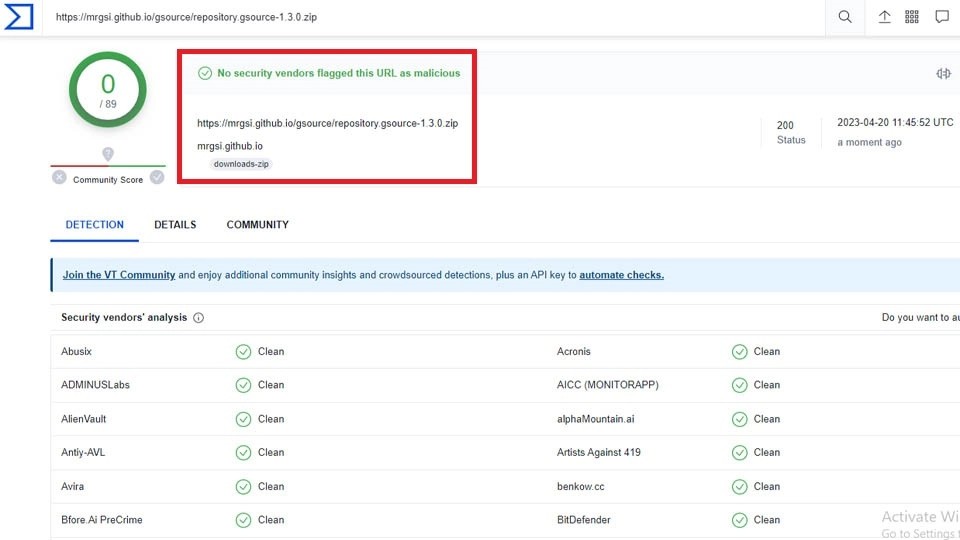Select the ADMINUSLabs vendor name
Viewport: 960px width, 540px height.
click(x=95, y=385)
